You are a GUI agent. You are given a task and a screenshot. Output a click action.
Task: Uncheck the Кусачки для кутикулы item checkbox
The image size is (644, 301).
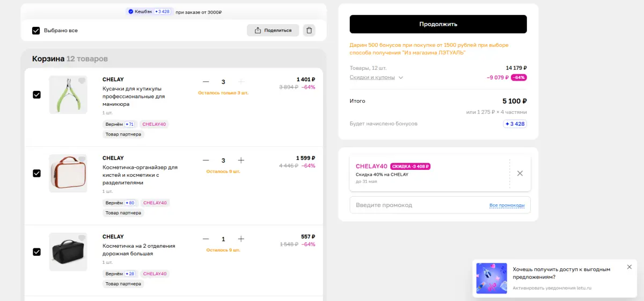click(x=36, y=95)
